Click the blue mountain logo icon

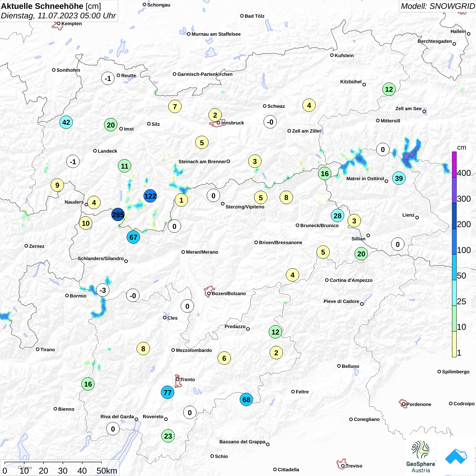(x=456, y=456)
